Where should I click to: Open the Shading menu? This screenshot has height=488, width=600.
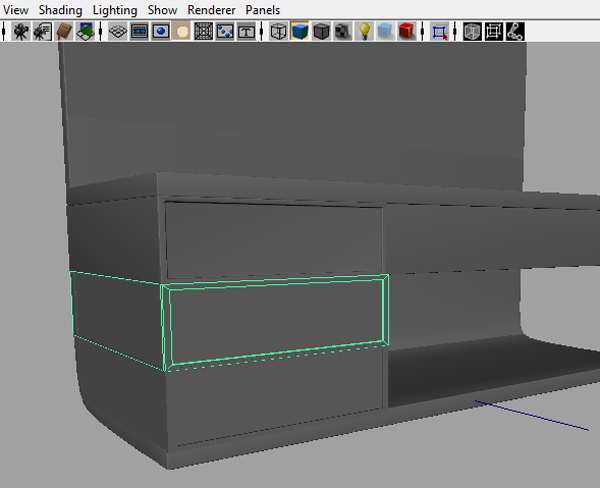pos(60,10)
